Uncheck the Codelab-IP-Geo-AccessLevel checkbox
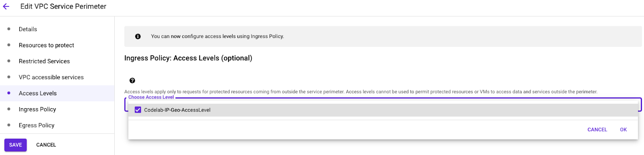 click(138, 110)
